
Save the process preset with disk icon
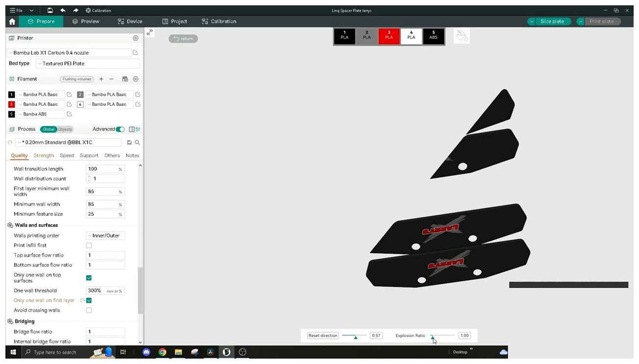[x=129, y=143]
